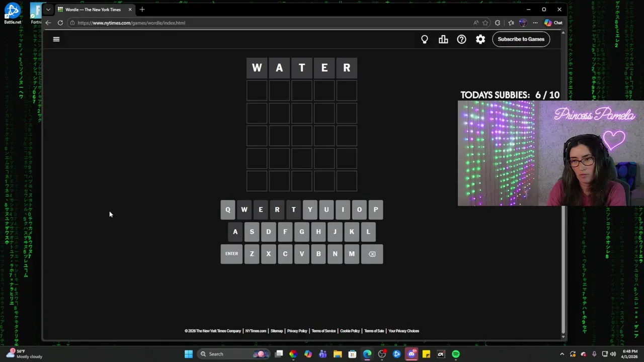
Task: Add page to favorites star icon
Action: [x=485, y=23]
